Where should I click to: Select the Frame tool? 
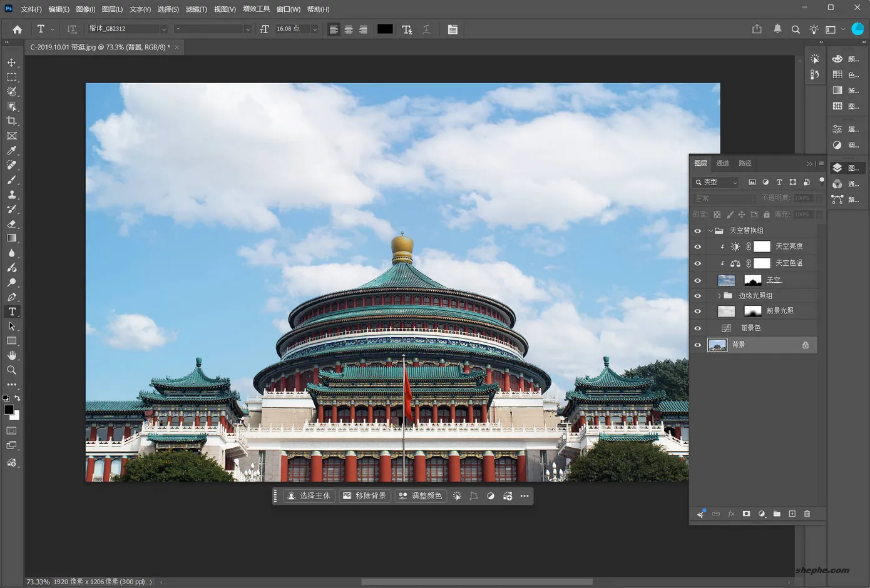[x=11, y=136]
